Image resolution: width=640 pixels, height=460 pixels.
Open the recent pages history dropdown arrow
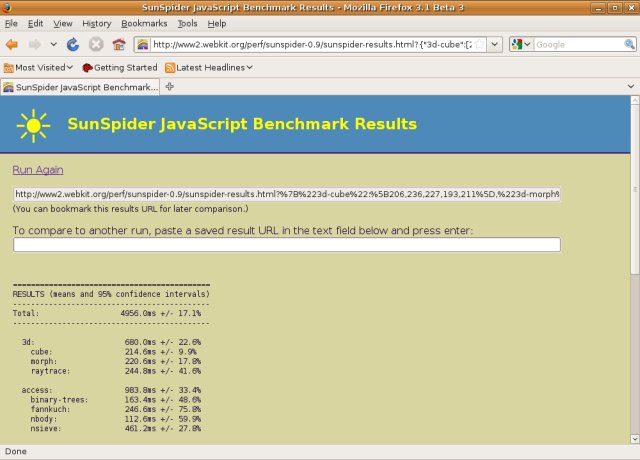53,44
